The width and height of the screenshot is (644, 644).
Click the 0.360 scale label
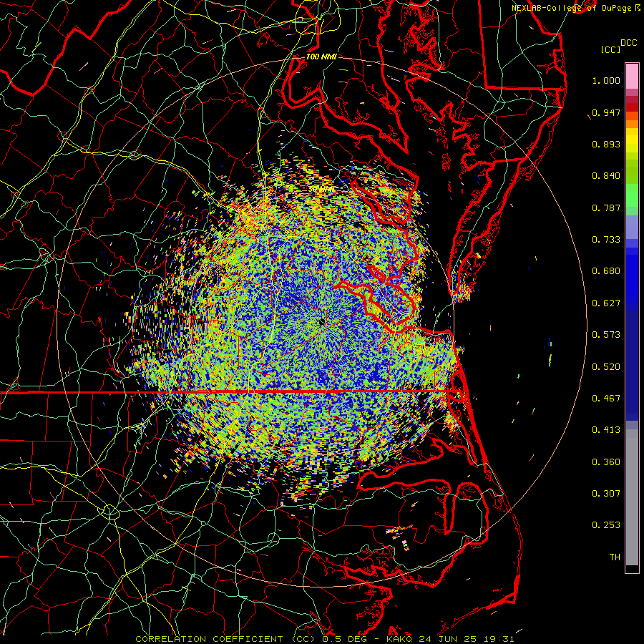pyautogui.click(x=606, y=462)
